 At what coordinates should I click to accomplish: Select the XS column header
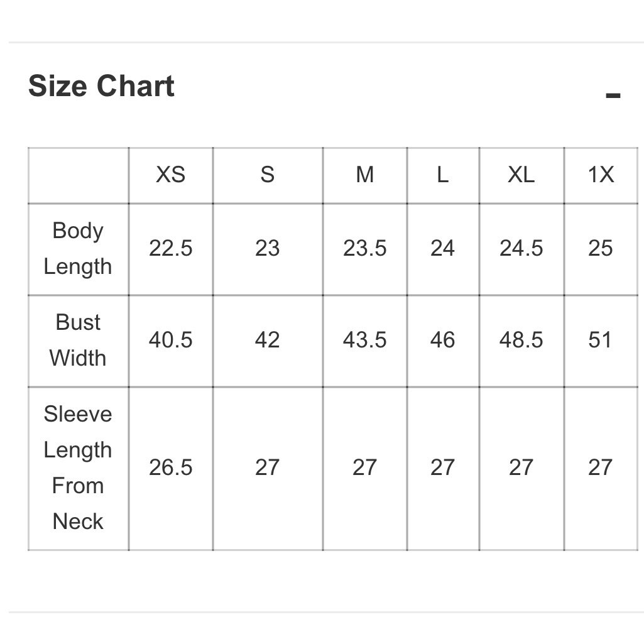170,175
